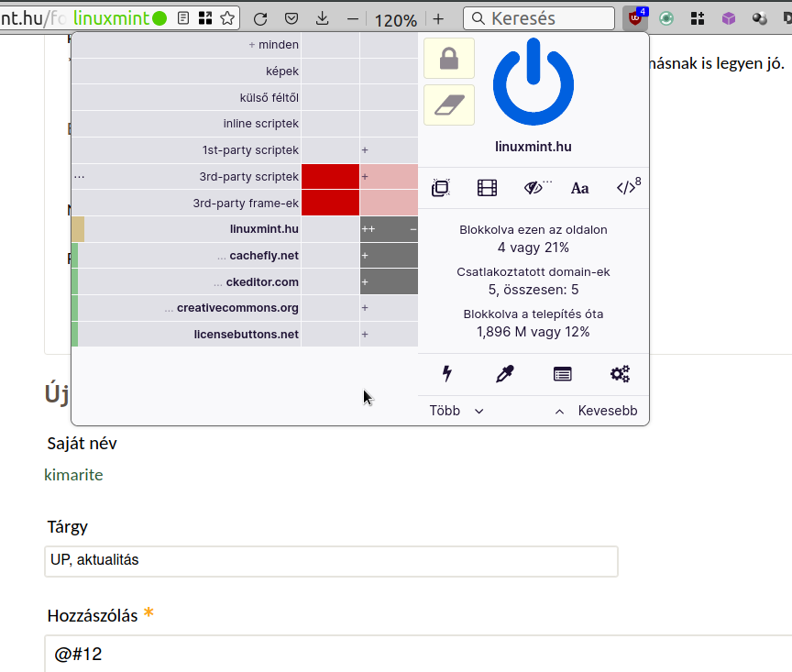Click the Keresés search field
The height and width of the screenshot is (672, 792).
539,18
